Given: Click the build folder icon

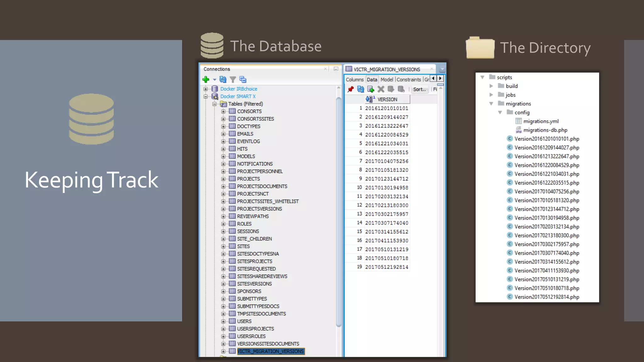Looking at the screenshot, I should point(501,86).
